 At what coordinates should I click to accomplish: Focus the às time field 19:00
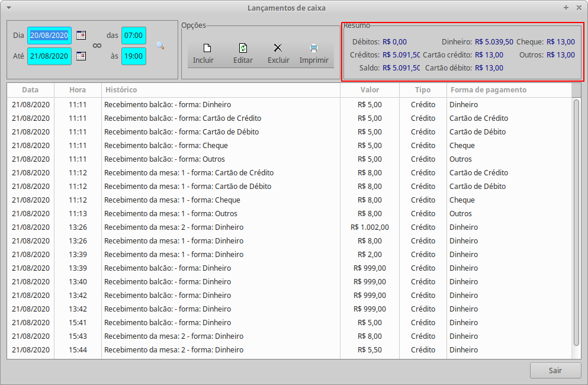pos(133,56)
